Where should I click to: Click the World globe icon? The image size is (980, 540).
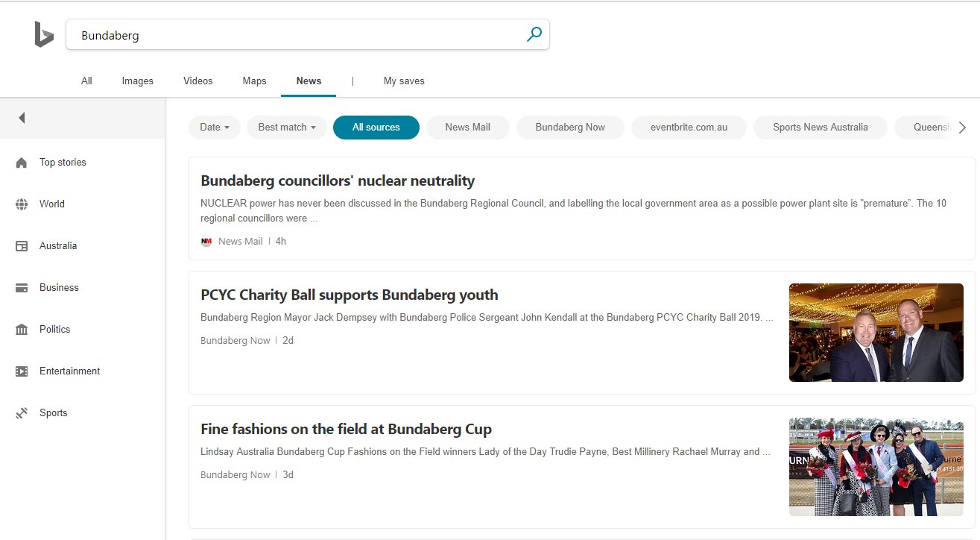point(22,204)
